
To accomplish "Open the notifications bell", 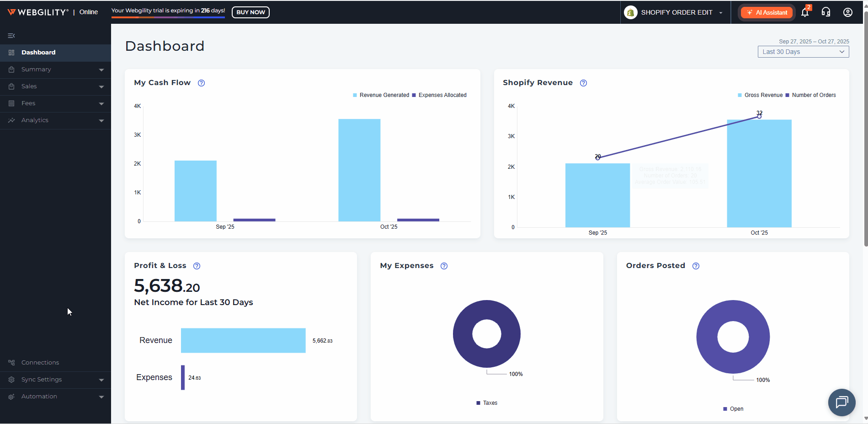I will 805,12.
